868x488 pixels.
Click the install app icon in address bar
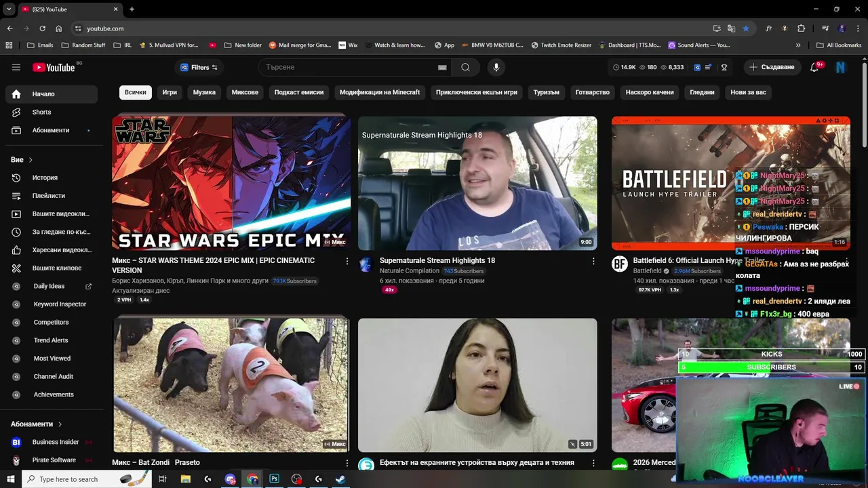point(717,28)
